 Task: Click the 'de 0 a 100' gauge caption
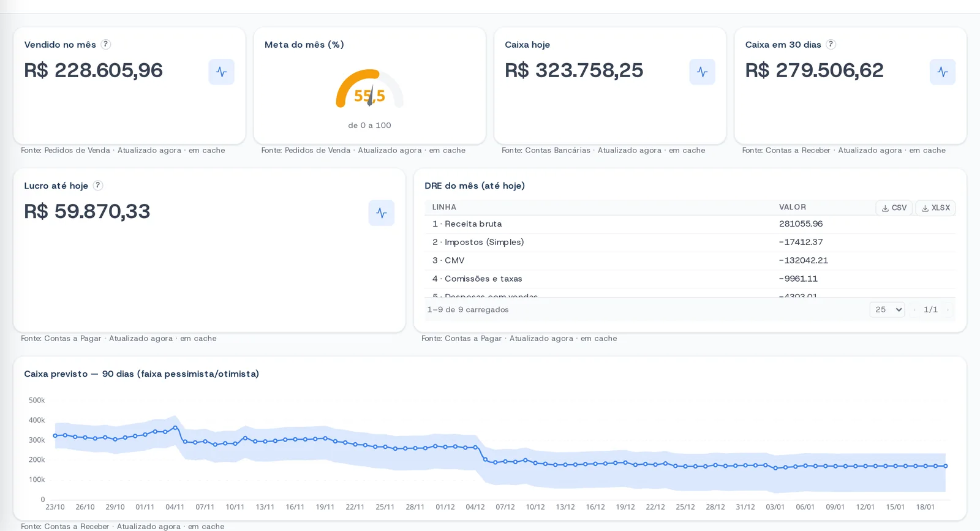pyautogui.click(x=369, y=125)
